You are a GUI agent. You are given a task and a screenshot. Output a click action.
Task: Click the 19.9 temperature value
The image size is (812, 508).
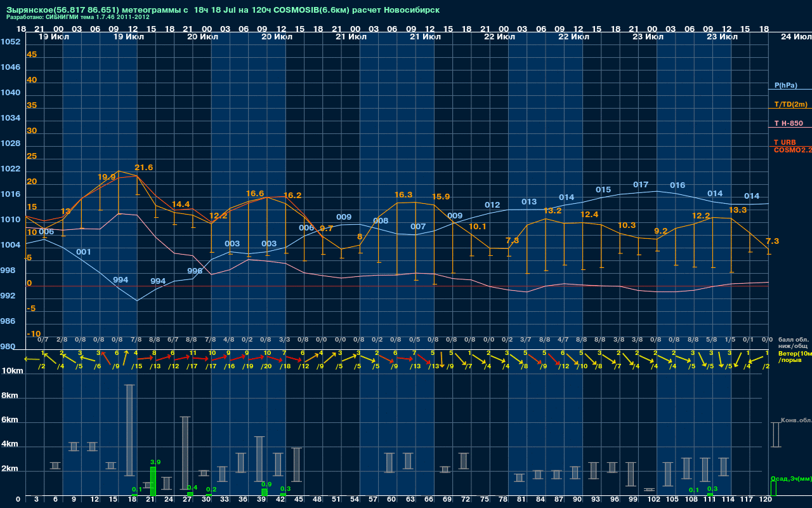[x=107, y=177]
